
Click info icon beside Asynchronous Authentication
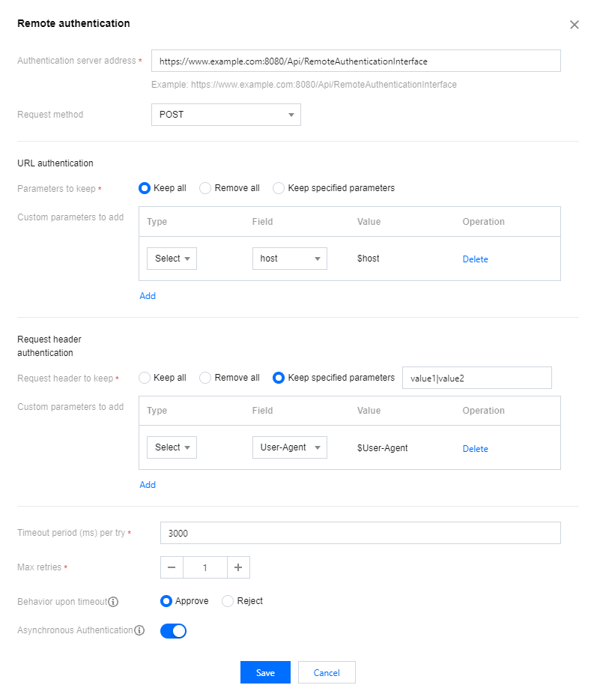[139, 631]
